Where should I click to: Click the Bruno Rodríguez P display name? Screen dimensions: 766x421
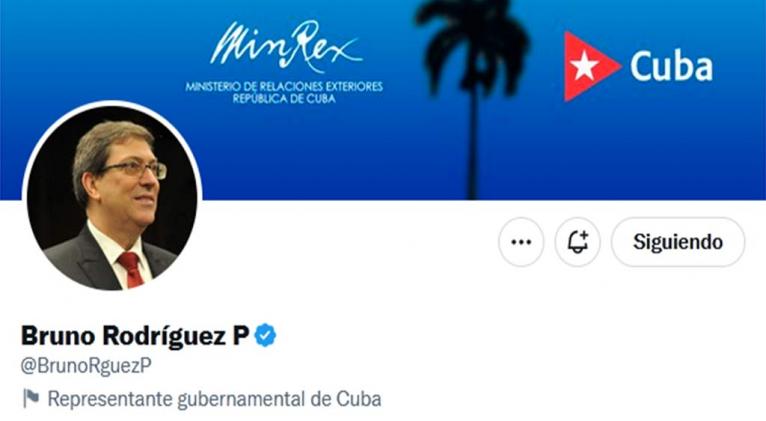pyautogui.click(x=135, y=336)
